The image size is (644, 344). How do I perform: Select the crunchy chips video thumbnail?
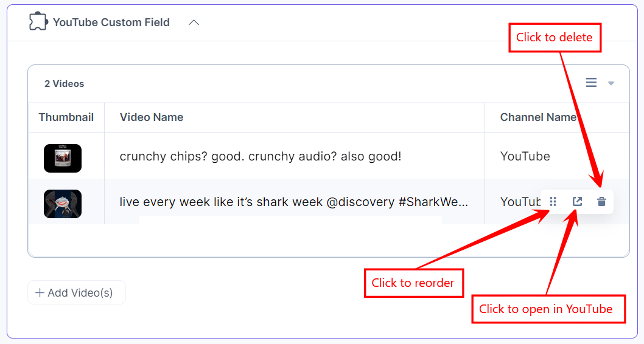tap(63, 158)
